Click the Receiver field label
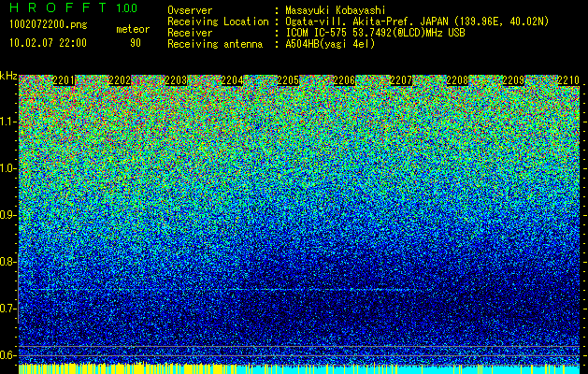 point(190,33)
